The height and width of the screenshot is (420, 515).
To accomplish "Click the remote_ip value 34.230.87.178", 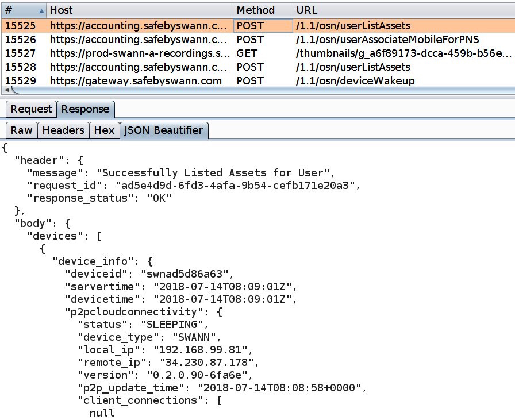I will [206, 363].
